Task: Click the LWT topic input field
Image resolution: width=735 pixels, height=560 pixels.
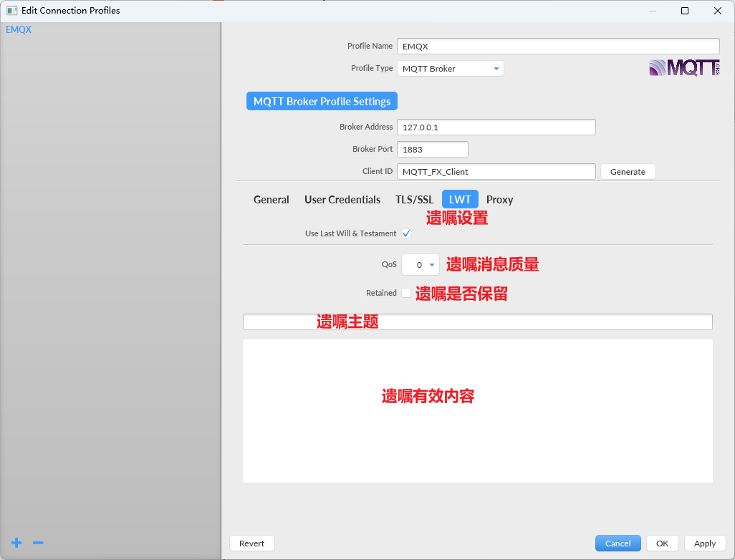Action: [478, 322]
